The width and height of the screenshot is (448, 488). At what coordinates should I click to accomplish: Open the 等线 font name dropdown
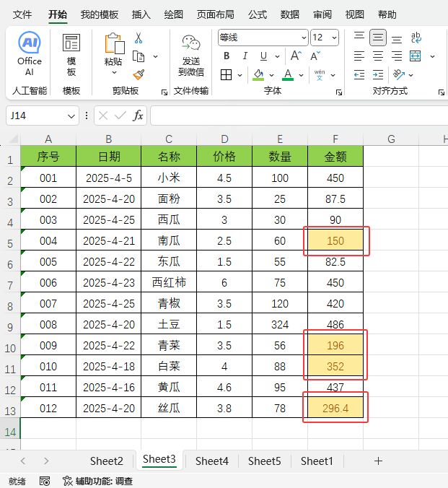[304, 38]
